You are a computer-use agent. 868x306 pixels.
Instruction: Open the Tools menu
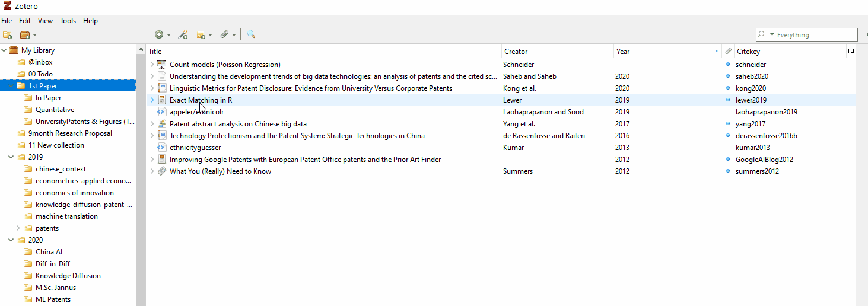(68, 21)
